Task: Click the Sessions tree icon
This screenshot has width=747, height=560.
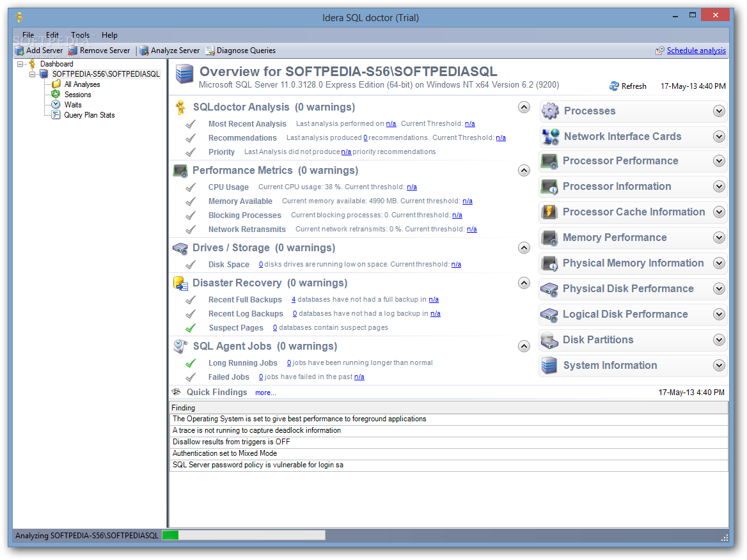Action: click(56, 94)
